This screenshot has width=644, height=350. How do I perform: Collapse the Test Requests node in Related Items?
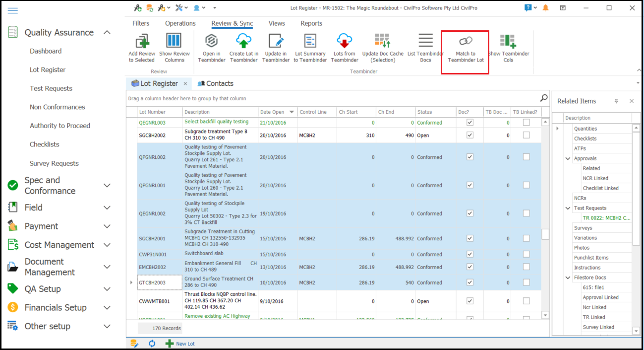pyautogui.click(x=568, y=208)
